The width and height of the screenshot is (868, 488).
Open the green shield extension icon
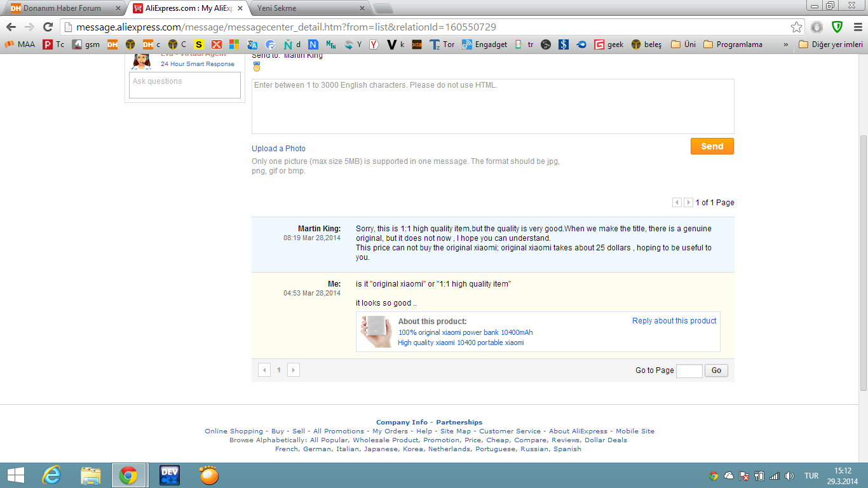click(837, 27)
